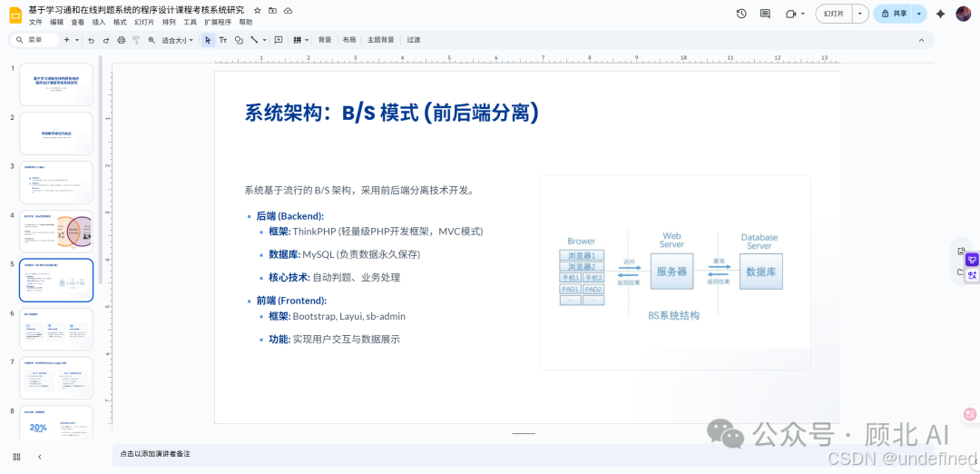Start the 幻灯片 slideshow button
The height and width of the screenshot is (474, 980).
click(x=835, y=14)
